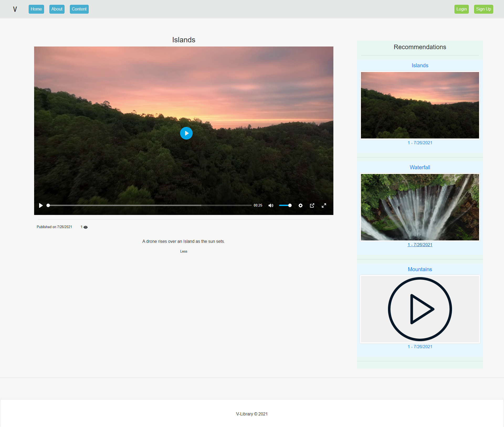Open Waterfall recommendation title link
Image resolution: width=504 pixels, height=427 pixels.
tap(420, 167)
